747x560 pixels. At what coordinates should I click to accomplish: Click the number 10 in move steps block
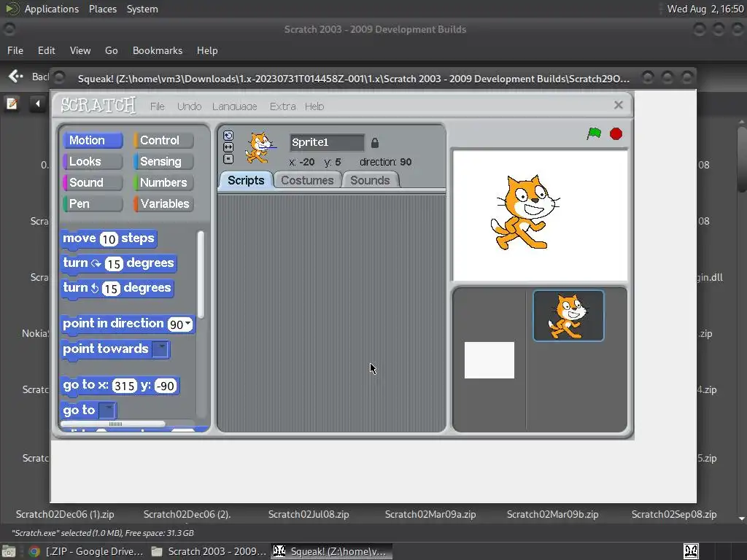click(109, 239)
